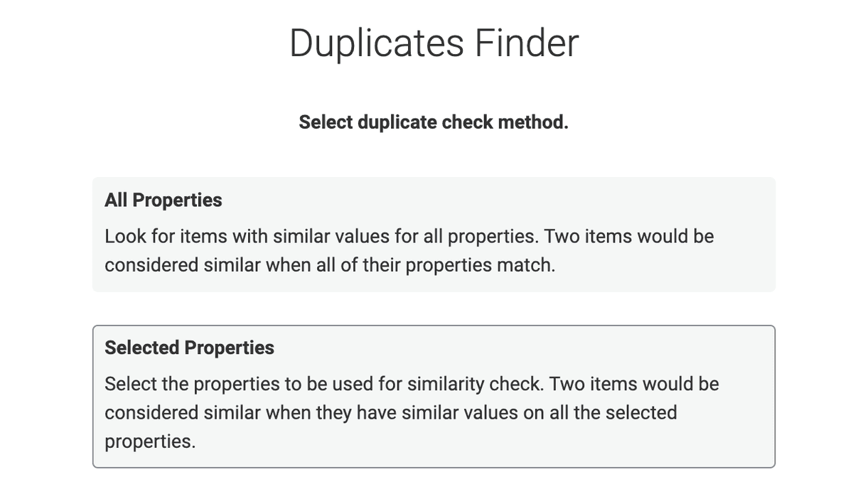The width and height of the screenshot is (853, 504).
Task: Click the word "Duplicates" in the page heading
Action: [377, 44]
